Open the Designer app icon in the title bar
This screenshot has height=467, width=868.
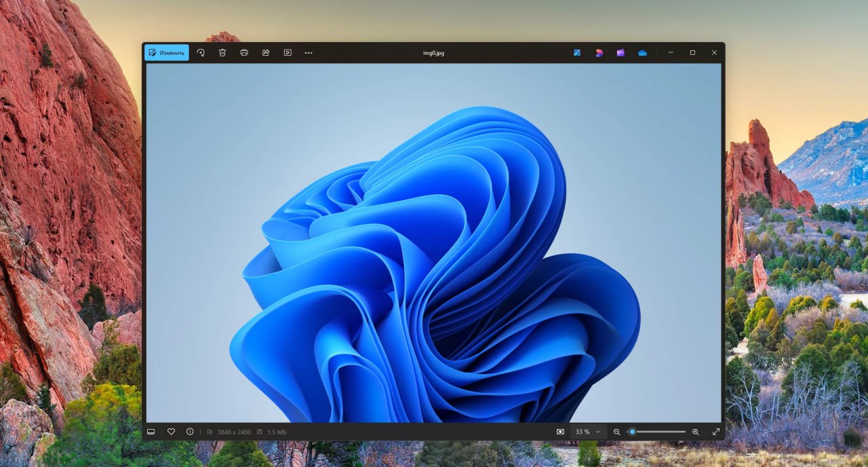click(599, 53)
